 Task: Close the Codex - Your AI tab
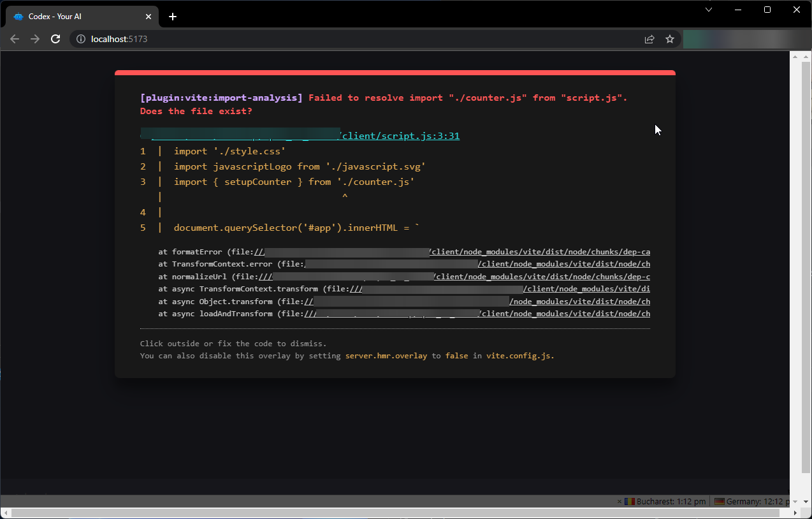click(x=149, y=17)
